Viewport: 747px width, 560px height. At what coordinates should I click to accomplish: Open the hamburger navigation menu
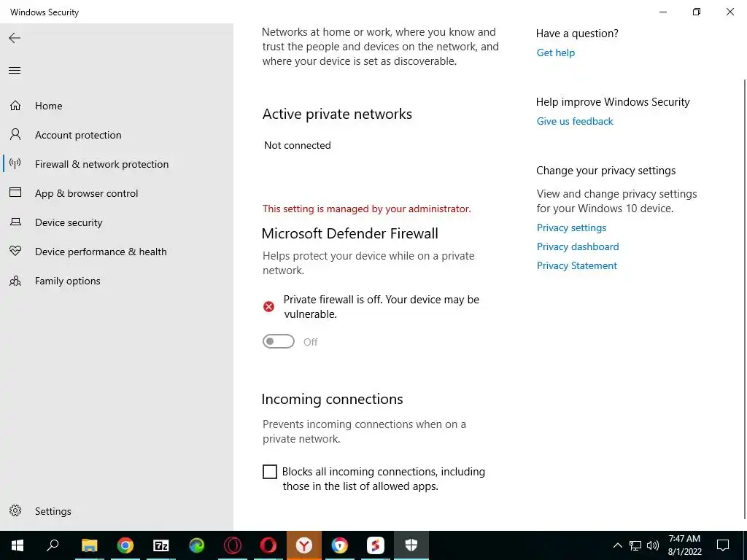click(x=15, y=71)
